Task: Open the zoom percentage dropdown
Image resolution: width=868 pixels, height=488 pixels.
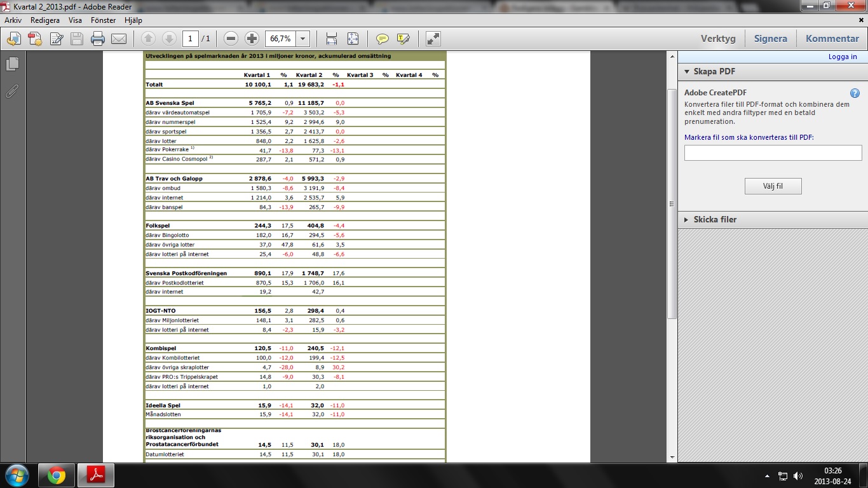Action: pos(303,39)
